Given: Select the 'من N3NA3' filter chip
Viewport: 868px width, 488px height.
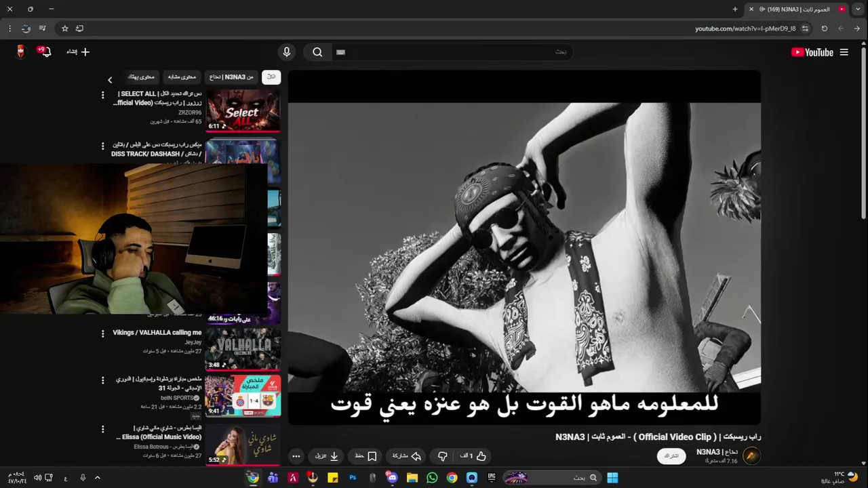Looking at the screenshot, I should (231, 77).
